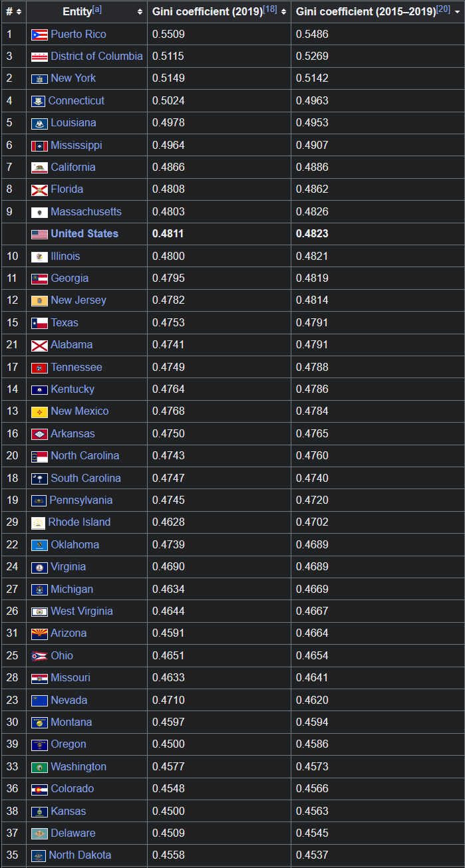This screenshot has width=465, height=868.
Task: Click the United States flag icon
Action: point(39,234)
